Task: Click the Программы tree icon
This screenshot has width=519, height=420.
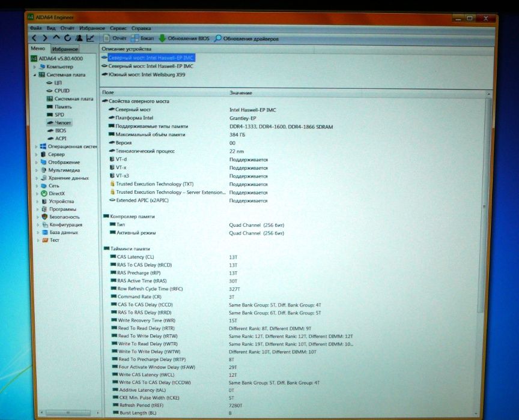Action: (44, 209)
